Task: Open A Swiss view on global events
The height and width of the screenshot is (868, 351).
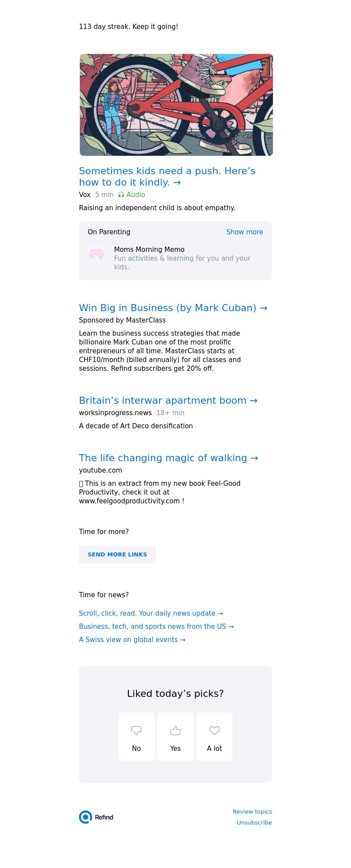Action: pyautogui.click(x=132, y=640)
